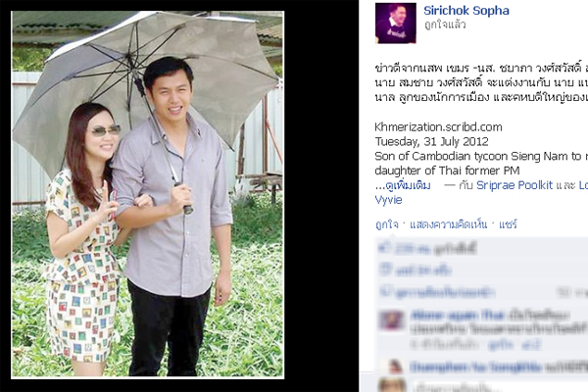Click the write a comment field

pyautogui.click(x=499, y=386)
